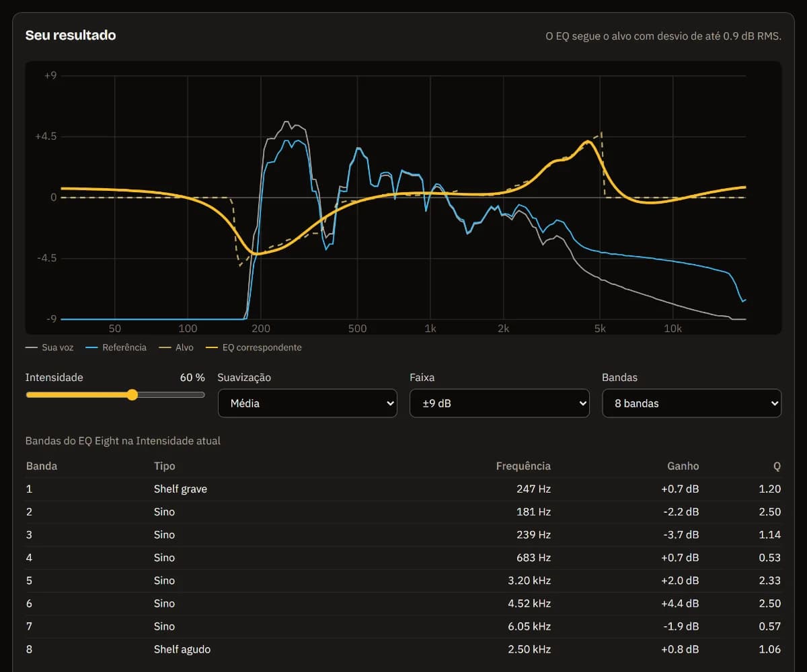Click the "Sino" type cell in band 5
Viewport: 807px width, 672px height.
point(164,580)
